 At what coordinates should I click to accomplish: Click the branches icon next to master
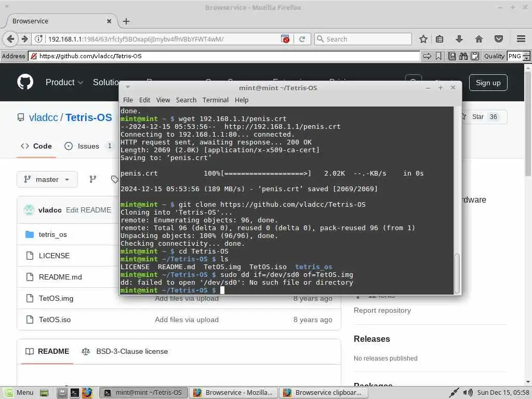92,179
